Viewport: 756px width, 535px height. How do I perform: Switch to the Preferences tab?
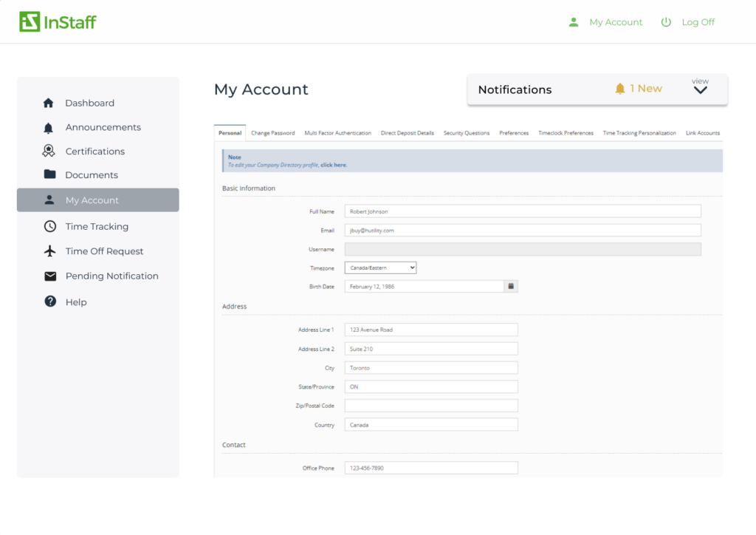(x=514, y=133)
